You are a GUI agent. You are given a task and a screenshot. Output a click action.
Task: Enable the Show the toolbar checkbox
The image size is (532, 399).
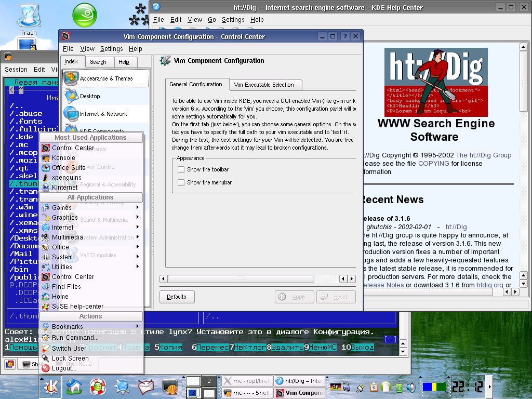click(181, 169)
